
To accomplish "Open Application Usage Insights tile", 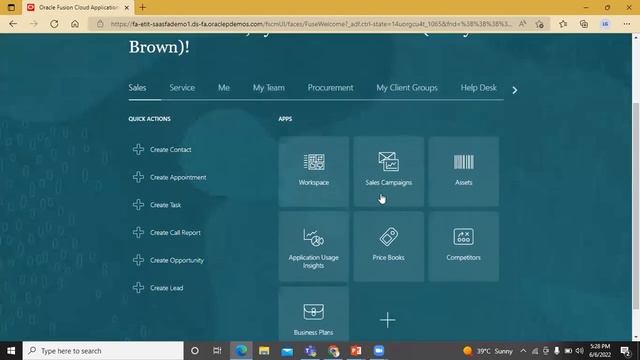I will coord(313,247).
